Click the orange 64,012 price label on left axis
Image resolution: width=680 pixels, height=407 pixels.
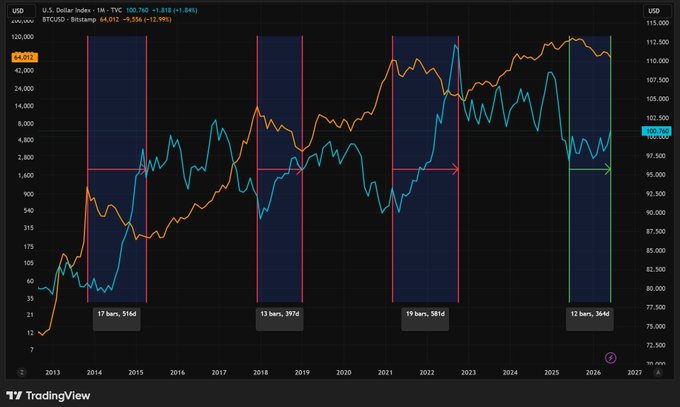coord(24,57)
